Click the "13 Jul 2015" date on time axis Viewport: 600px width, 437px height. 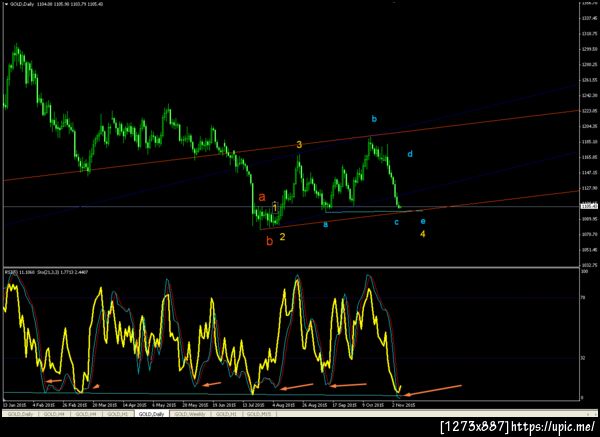253,405
